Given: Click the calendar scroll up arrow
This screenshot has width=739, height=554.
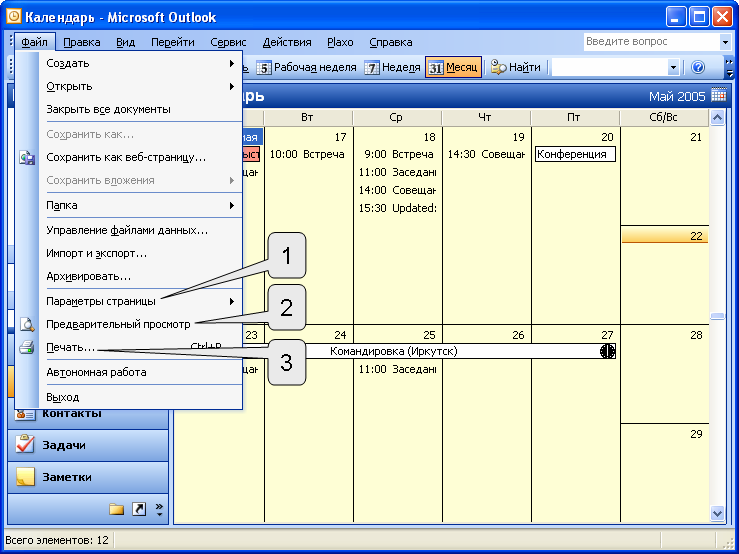Looking at the screenshot, I should [717, 117].
